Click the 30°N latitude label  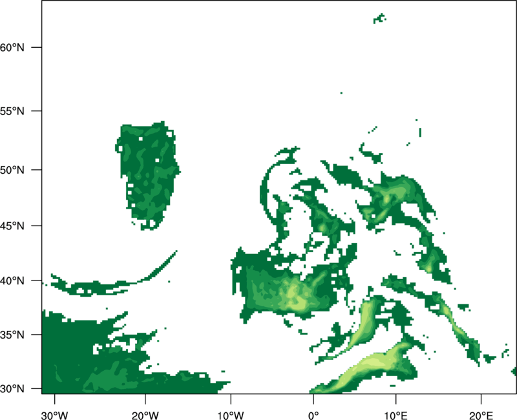click(12, 389)
